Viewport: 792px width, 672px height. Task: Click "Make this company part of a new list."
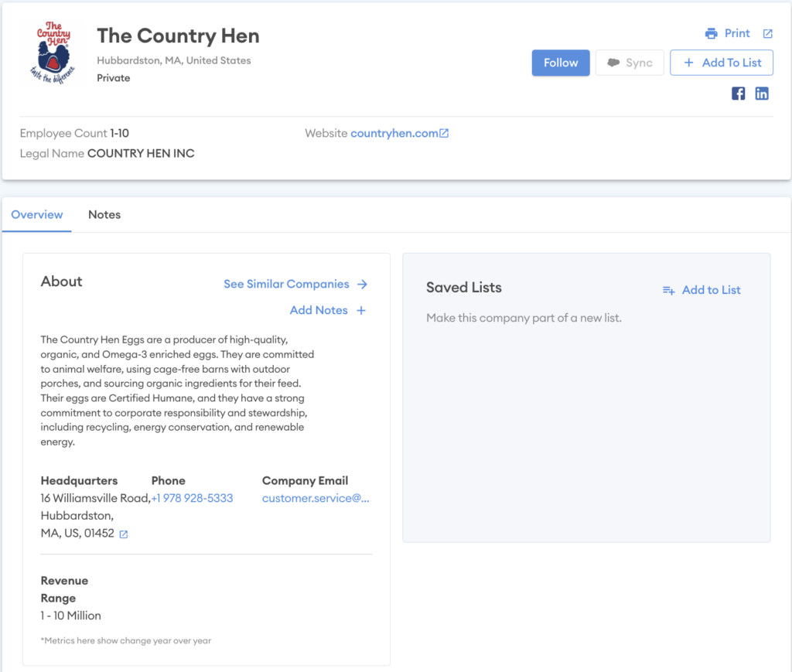tap(524, 318)
